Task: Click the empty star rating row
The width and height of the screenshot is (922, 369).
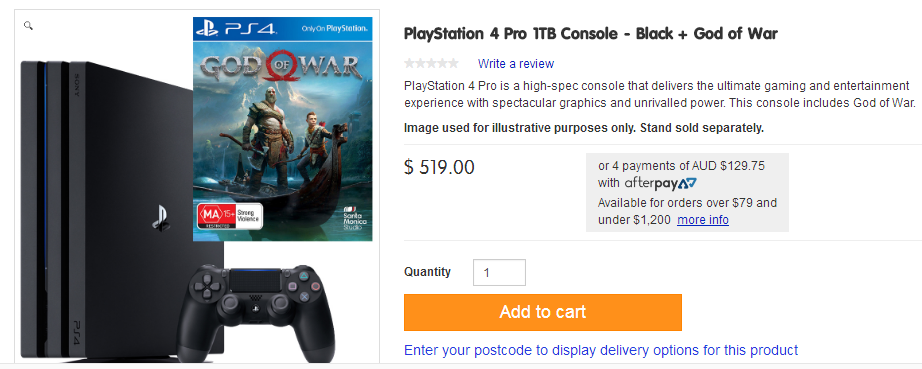Action: click(x=431, y=63)
